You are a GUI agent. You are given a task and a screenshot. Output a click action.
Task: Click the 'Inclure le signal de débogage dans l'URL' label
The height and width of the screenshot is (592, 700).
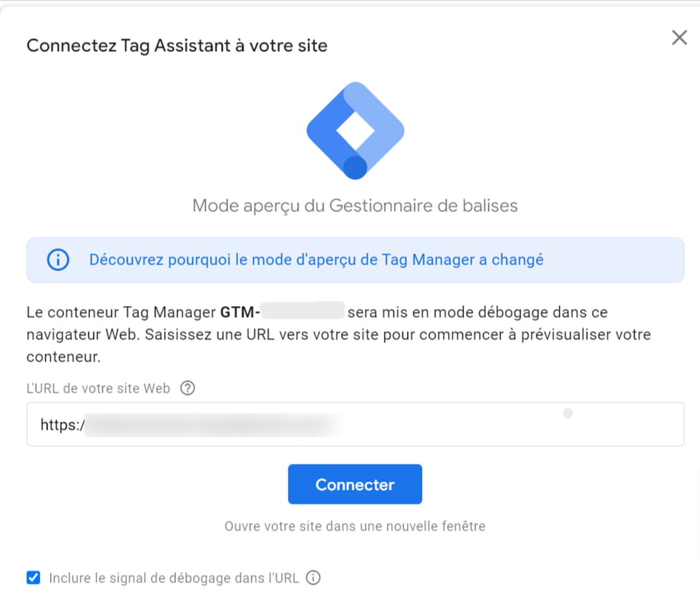(174, 578)
